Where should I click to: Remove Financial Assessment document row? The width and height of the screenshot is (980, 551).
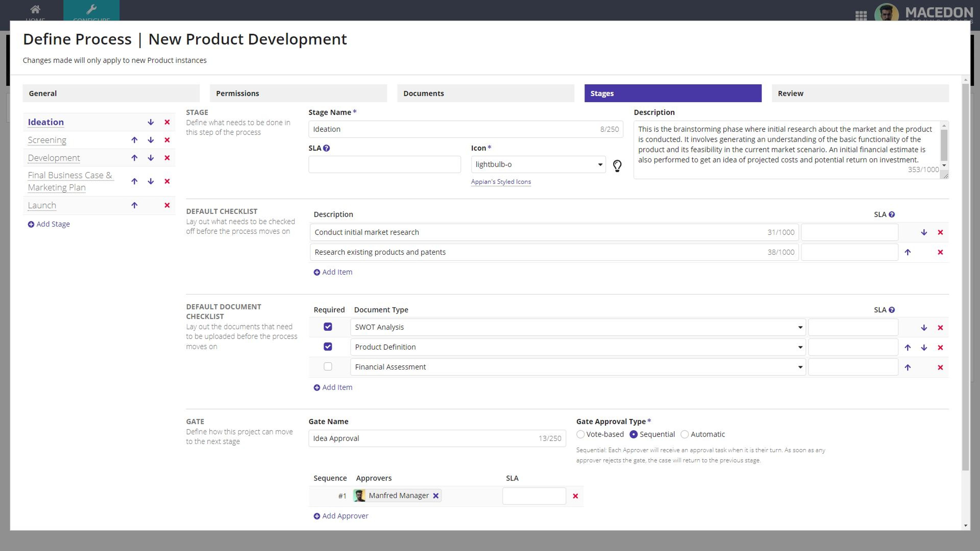pos(940,367)
